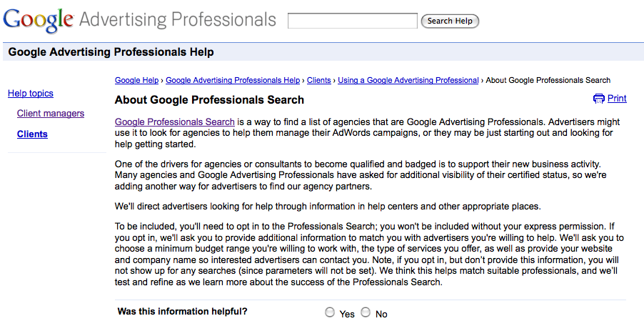This screenshot has width=644, height=331.
Task: Open Clients sidebar item
Action: pyautogui.click(x=32, y=134)
